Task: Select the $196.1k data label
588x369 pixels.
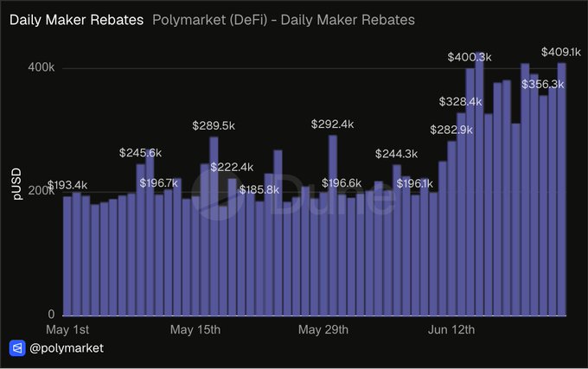Action: pos(415,183)
